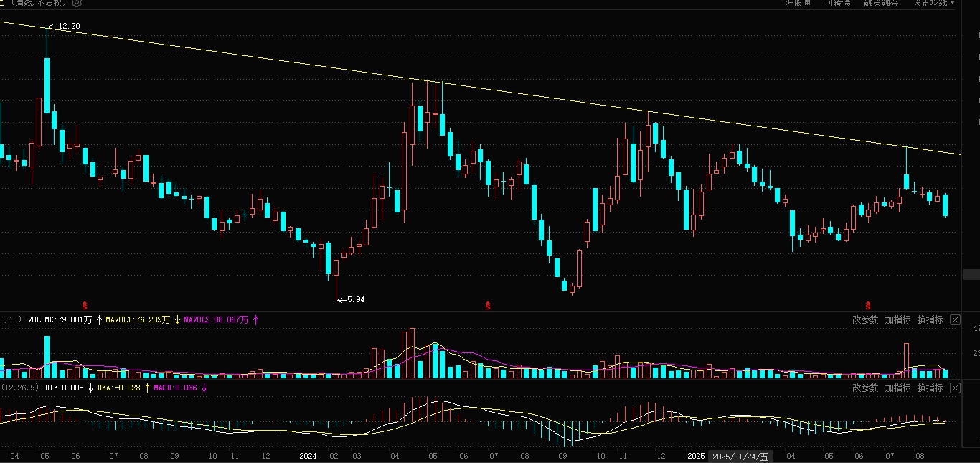Click the tallest red volume bar near 2025 07
This screenshot has height=463, width=980.
[x=907, y=360]
